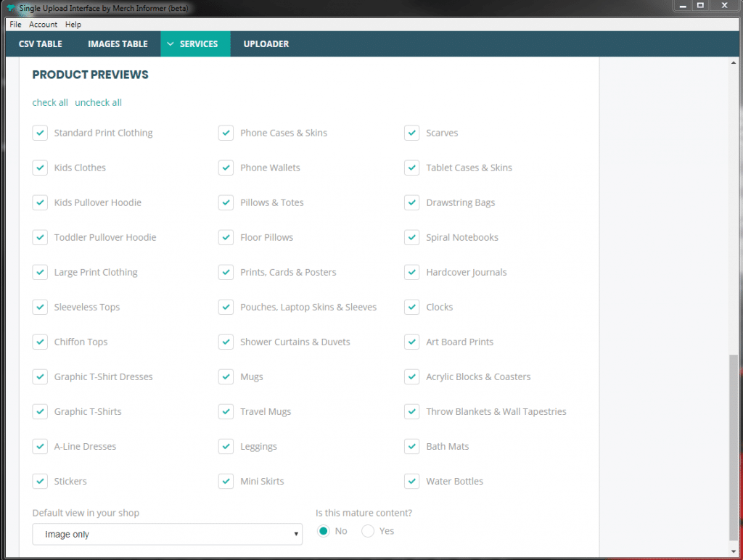Click the Merch Informer app icon in title bar
This screenshot has height=560, width=743.
[10, 8]
